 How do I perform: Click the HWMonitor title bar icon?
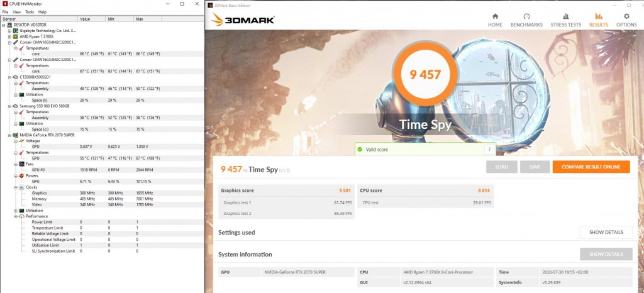[x=4, y=4]
